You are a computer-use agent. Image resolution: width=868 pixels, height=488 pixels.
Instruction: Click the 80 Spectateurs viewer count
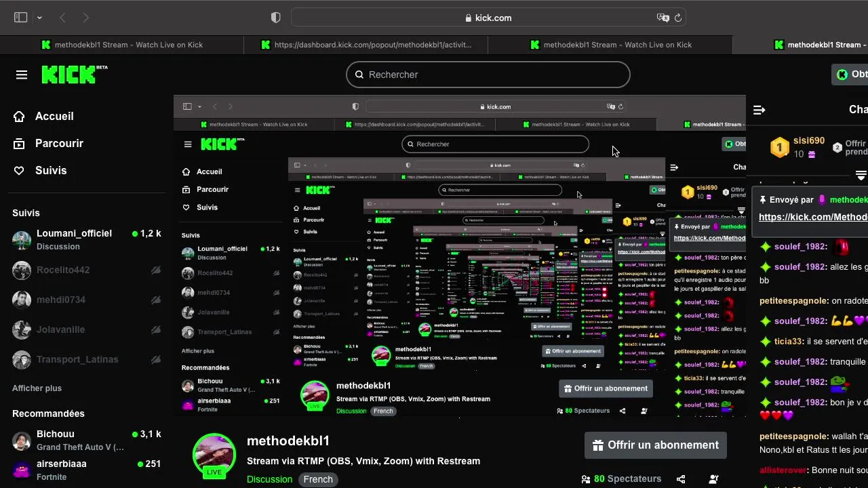pos(621,479)
